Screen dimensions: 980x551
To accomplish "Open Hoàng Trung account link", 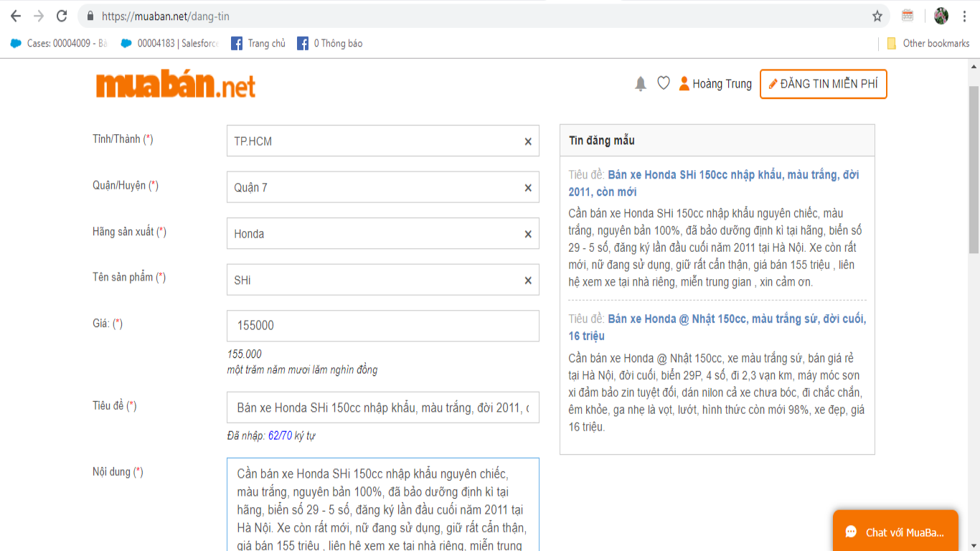I will pos(722,84).
